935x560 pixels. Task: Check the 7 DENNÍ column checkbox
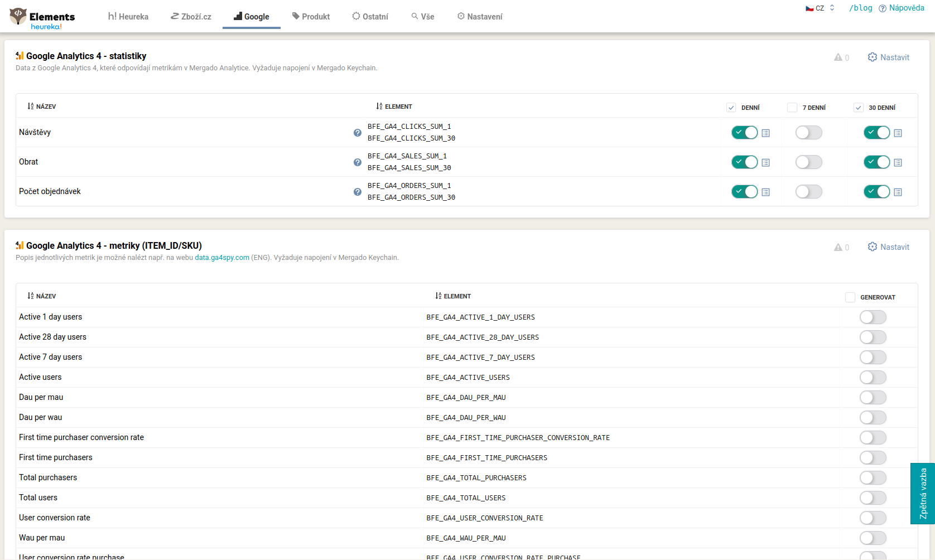(792, 108)
